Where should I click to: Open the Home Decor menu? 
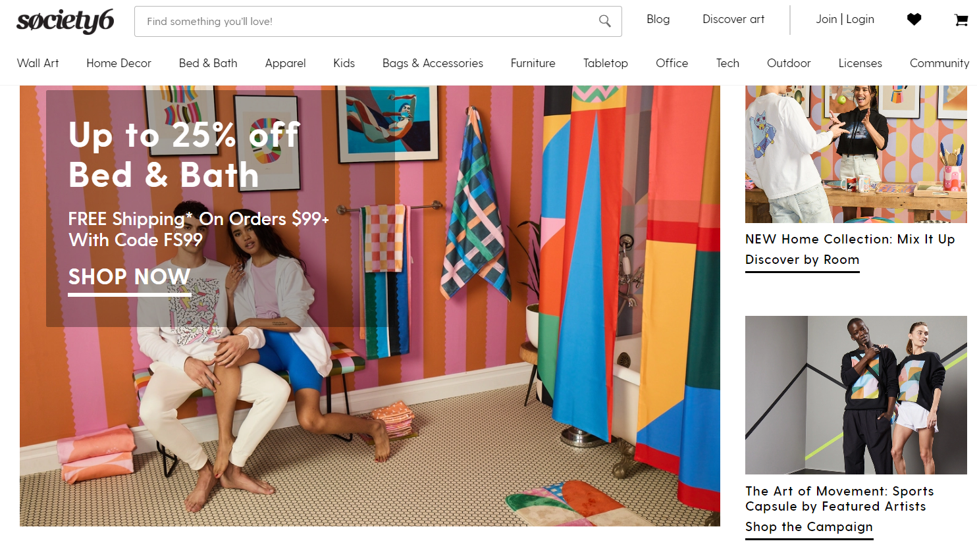point(119,63)
